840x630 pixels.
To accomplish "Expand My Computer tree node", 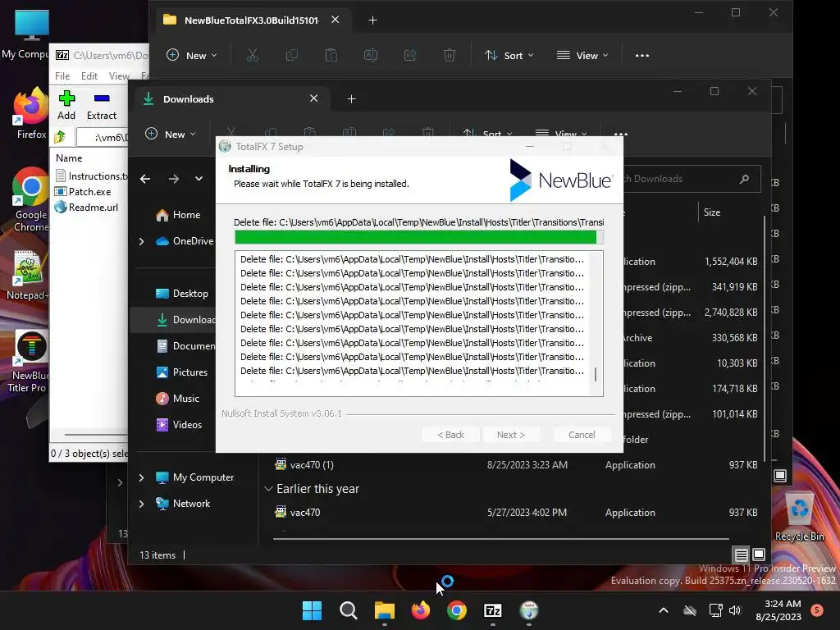I will [x=141, y=477].
